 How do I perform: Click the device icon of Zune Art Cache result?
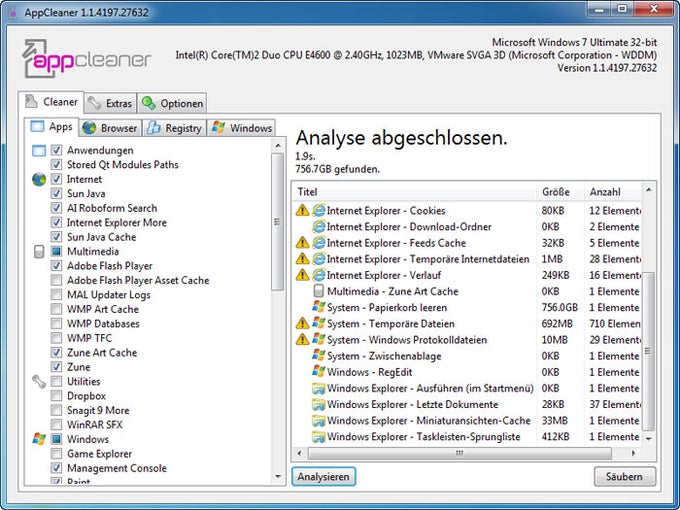(x=319, y=291)
